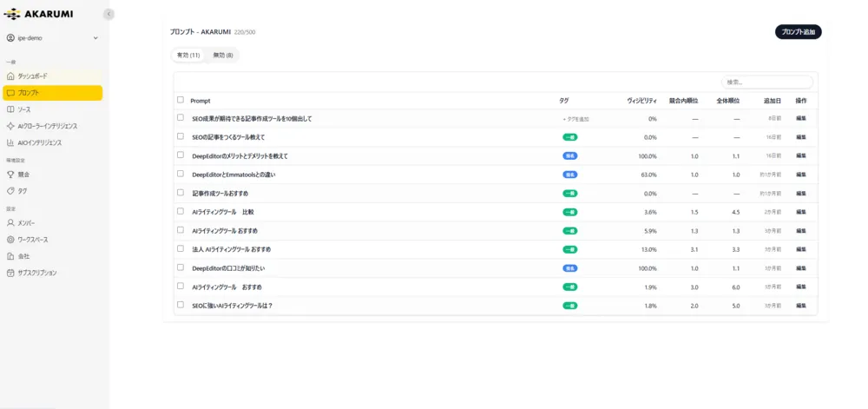Check the box for DeepEditorの口コミが知りたい
The image size is (868, 409).
point(180,267)
